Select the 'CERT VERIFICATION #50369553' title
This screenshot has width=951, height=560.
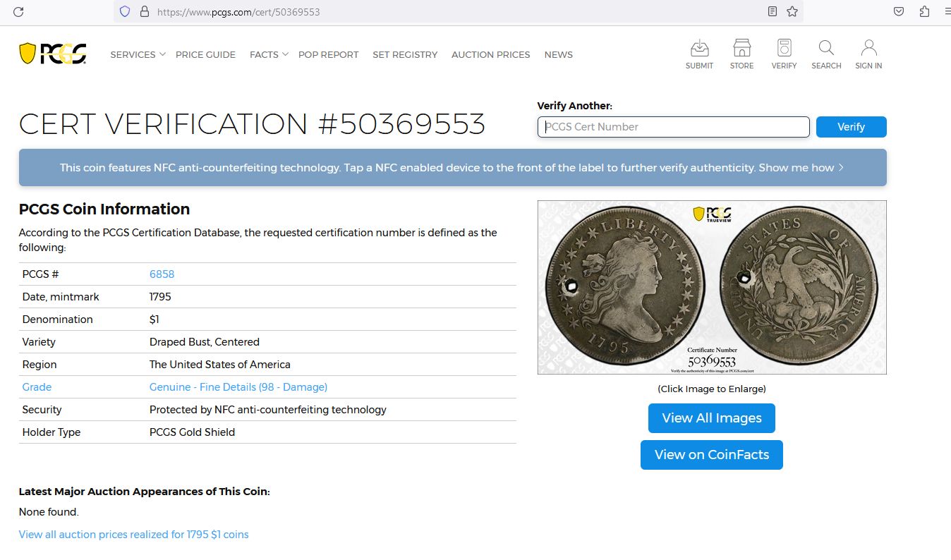tap(252, 124)
